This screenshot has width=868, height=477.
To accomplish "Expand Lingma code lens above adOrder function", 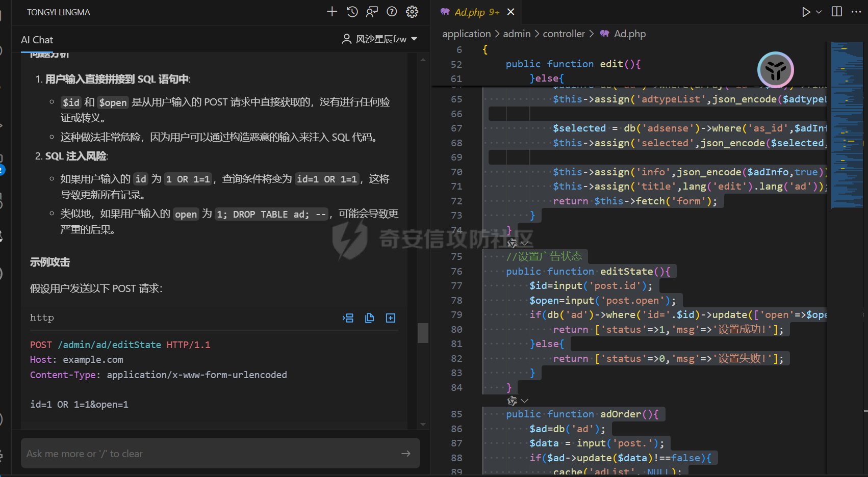I will click(518, 401).
